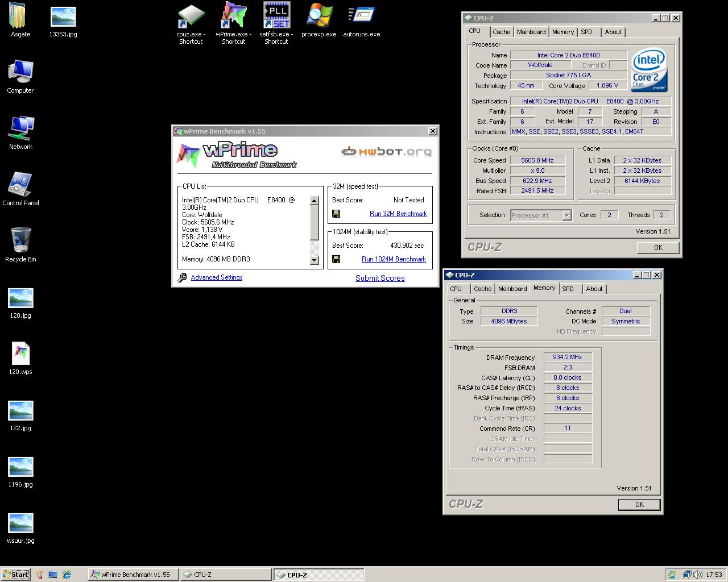Click the network tray icon

687,575
